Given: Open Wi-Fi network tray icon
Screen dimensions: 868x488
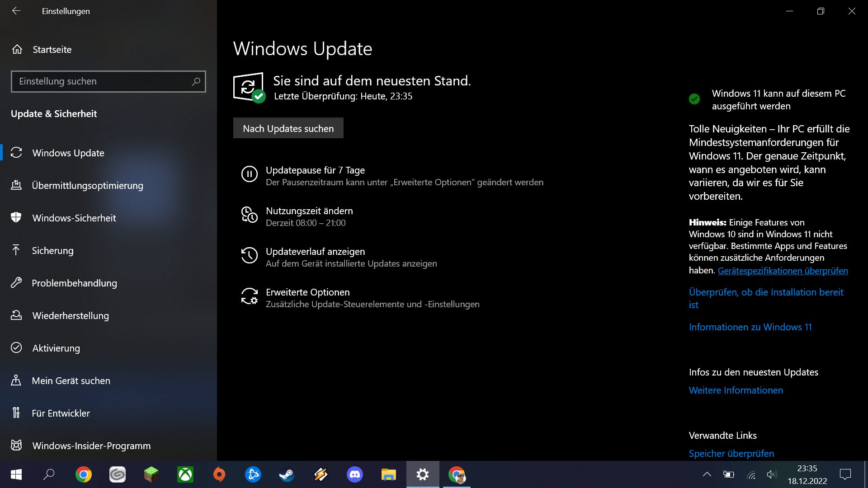Looking at the screenshot, I should 751,474.
